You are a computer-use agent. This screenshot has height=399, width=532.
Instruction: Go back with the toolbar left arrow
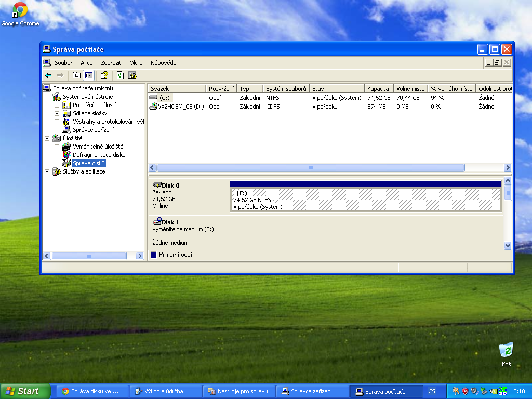[48, 75]
